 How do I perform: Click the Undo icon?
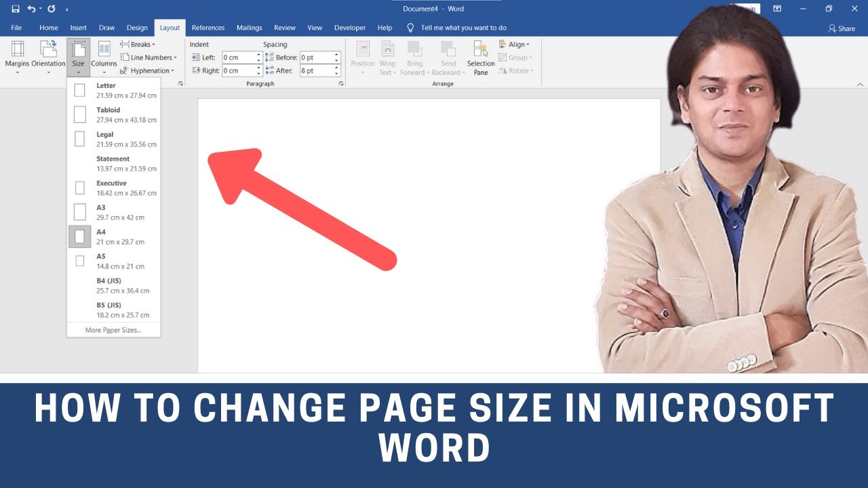tap(31, 9)
